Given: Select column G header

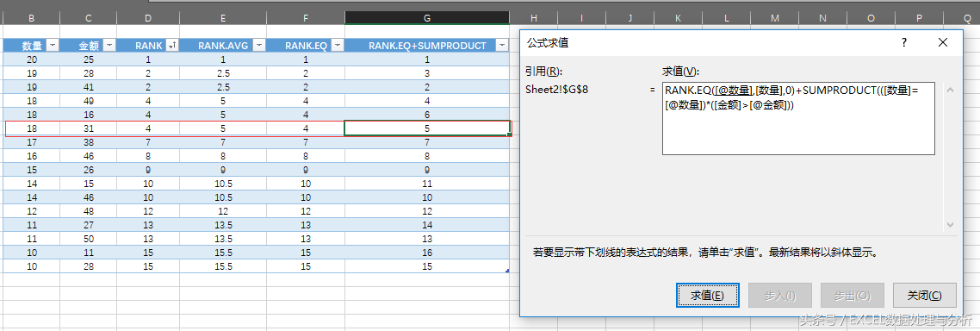Looking at the screenshot, I should [x=427, y=19].
